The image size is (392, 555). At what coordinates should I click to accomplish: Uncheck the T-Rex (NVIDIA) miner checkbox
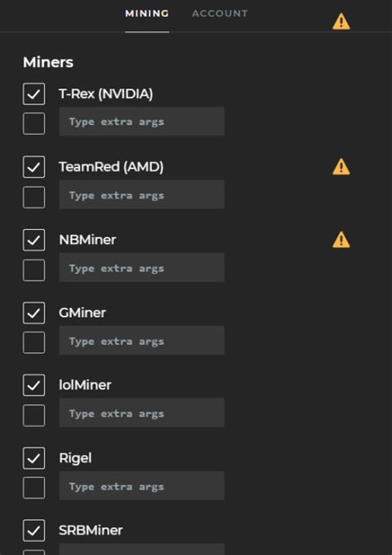[x=34, y=93]
